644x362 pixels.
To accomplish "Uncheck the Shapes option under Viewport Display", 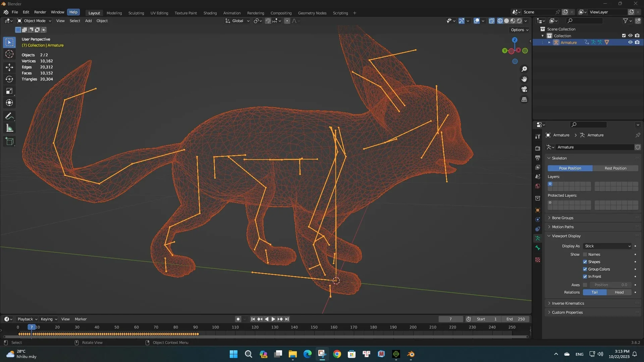I will click(x=585, y=262).
